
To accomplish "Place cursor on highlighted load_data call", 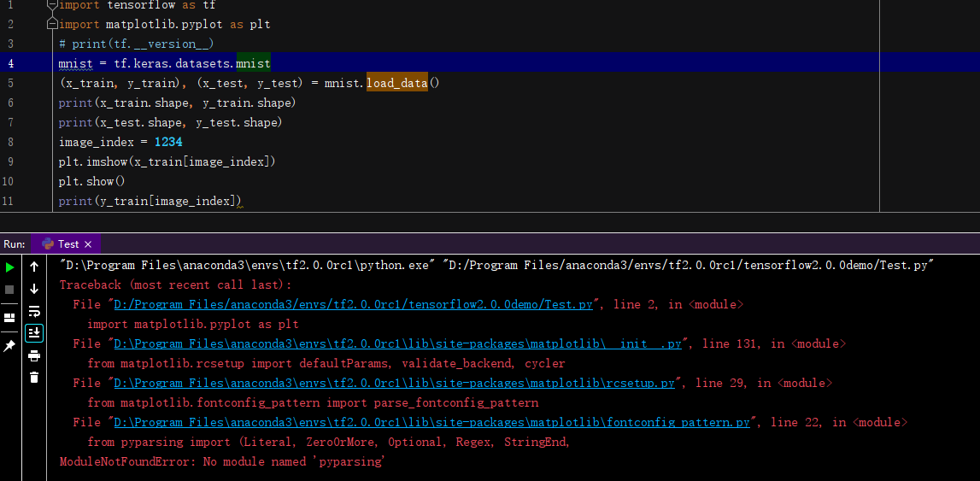I will coord(397,83).
